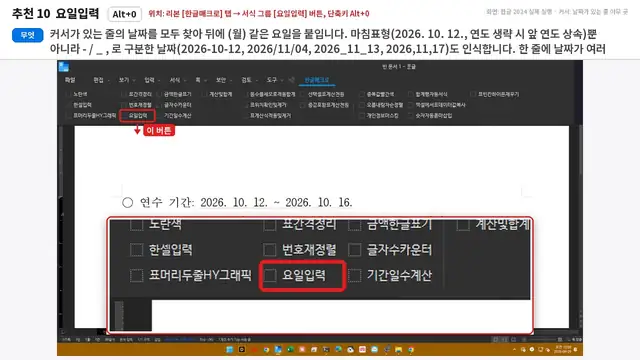Expand the arrow next to 입력

(x=160, y=80)
